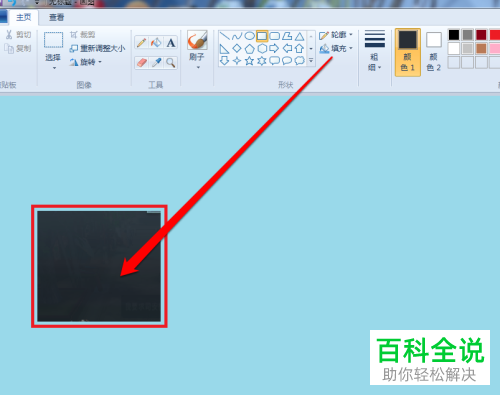The image size is (500, 395).
Task: Choose the Right arrow shape
Action: [274, 49]
